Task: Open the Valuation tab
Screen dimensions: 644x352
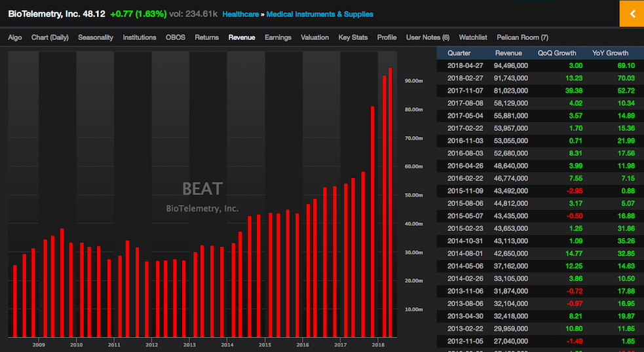Action: 314,37
